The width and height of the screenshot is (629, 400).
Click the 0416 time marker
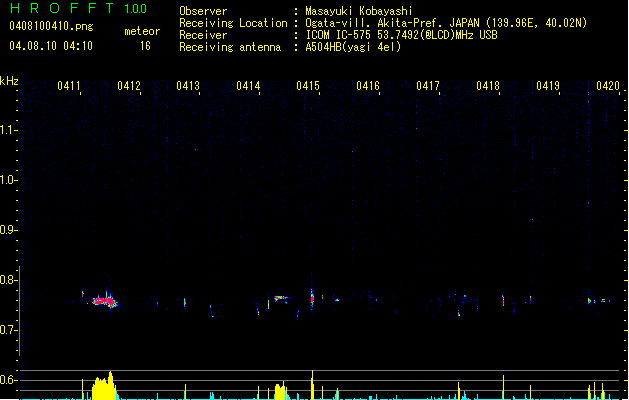[x=368, y=86]
